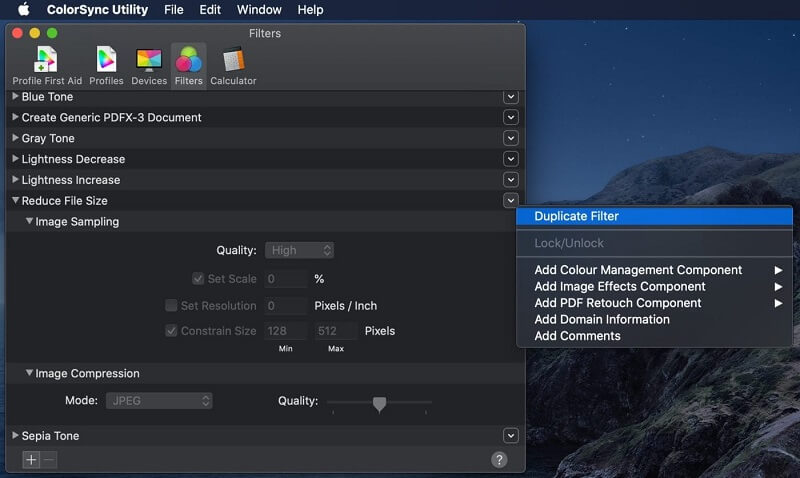
Task: Open the image sampling Quality High dropdown
Action: click(299, 251)
